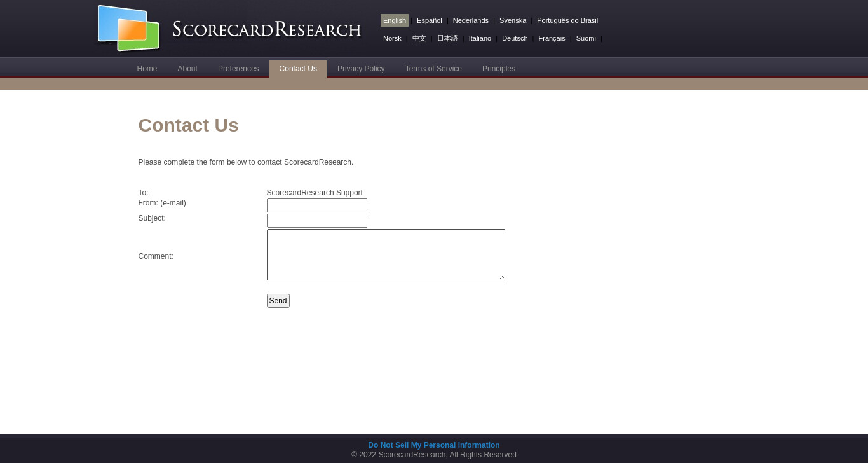Switch language to English
Viewport: 868px width, 463px height.
pos(395,20)
